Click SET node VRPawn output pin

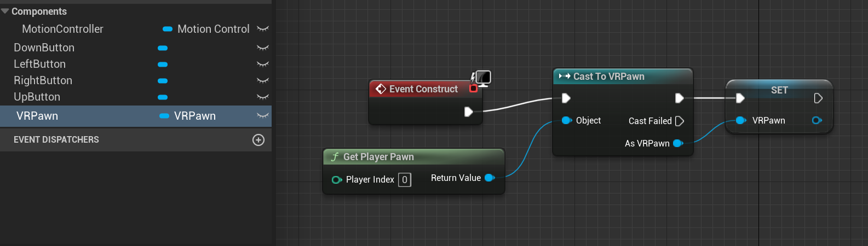817,120
